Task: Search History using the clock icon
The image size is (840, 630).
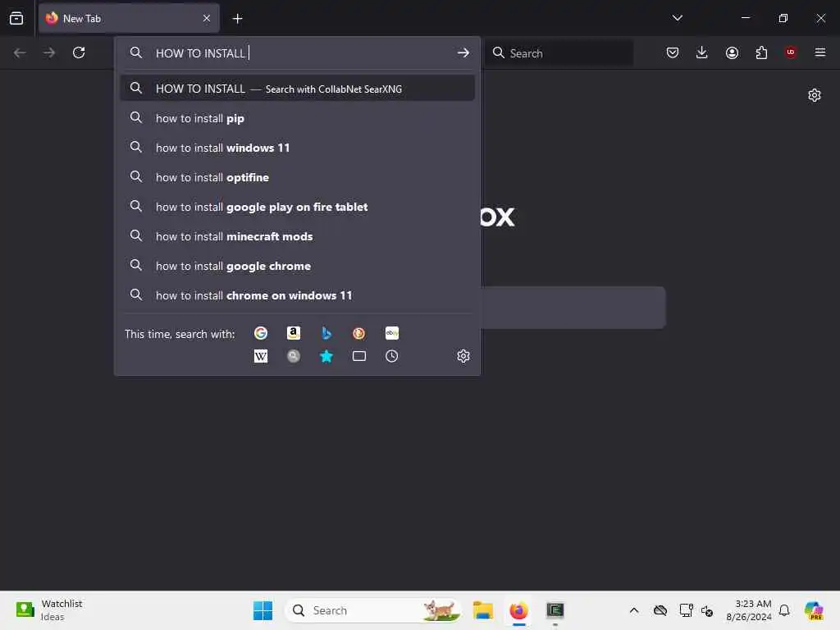Action: [x=391, y=356]
